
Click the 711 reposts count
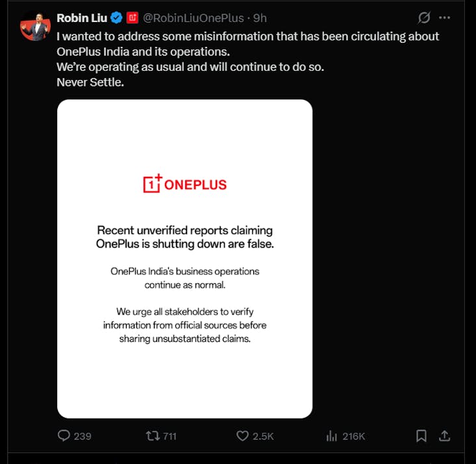pyautogui.click(x=169, y=436)
